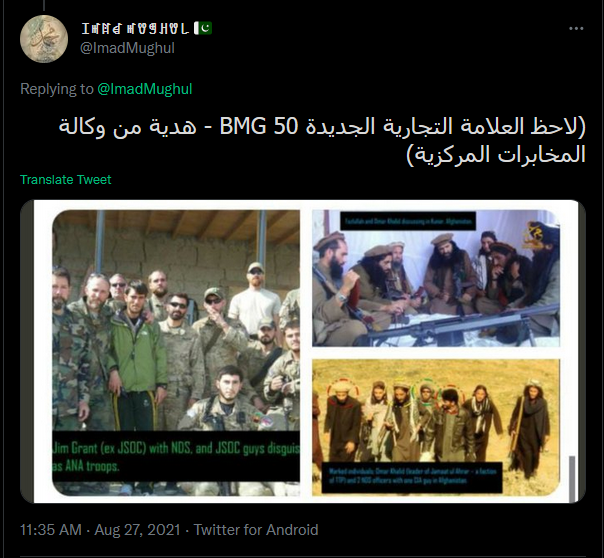The image size is (604, 558).
Task: Click the orange logo watermark in top-right photo
Action: 534,234
